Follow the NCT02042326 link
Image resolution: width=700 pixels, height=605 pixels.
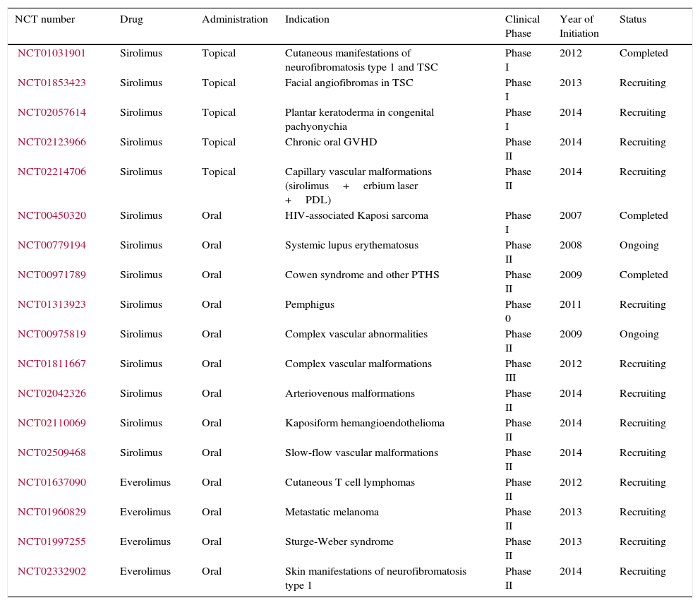coord(52,393)
